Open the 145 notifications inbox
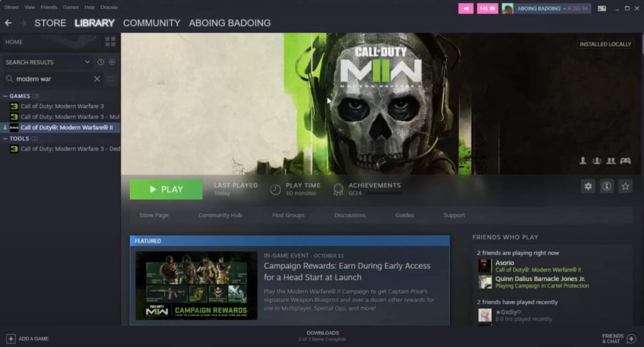 [487, 8]
